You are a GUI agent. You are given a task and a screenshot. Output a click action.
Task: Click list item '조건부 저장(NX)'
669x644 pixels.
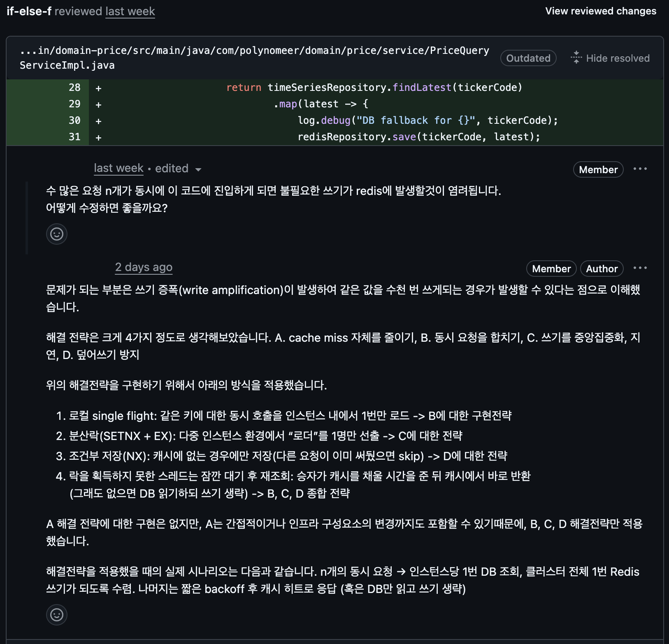click(288, 456)
